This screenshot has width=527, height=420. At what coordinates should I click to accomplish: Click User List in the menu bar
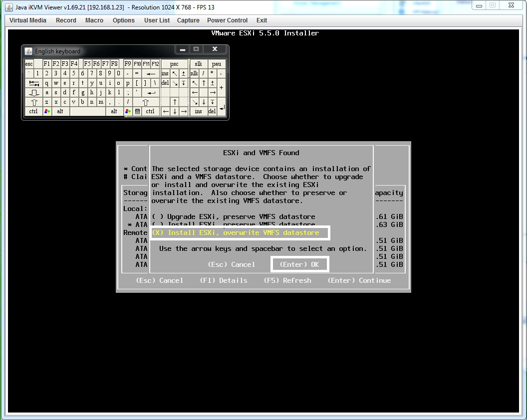tap(157, 20)
